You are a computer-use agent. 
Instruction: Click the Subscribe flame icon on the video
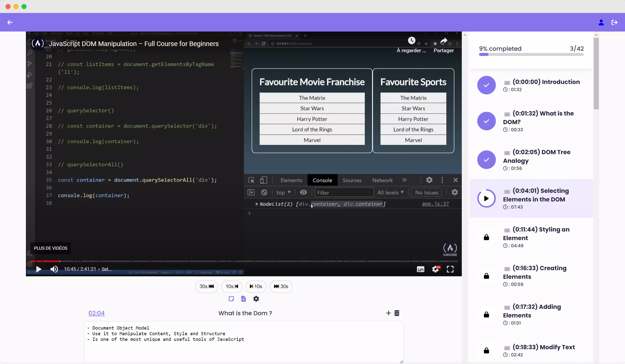[x=450, y=248]
